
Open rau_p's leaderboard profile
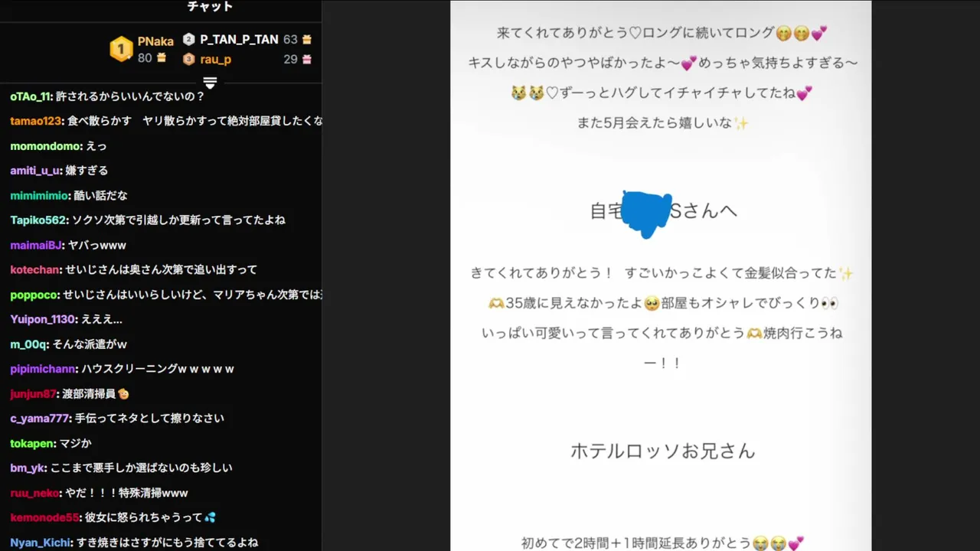coord(216,59)
